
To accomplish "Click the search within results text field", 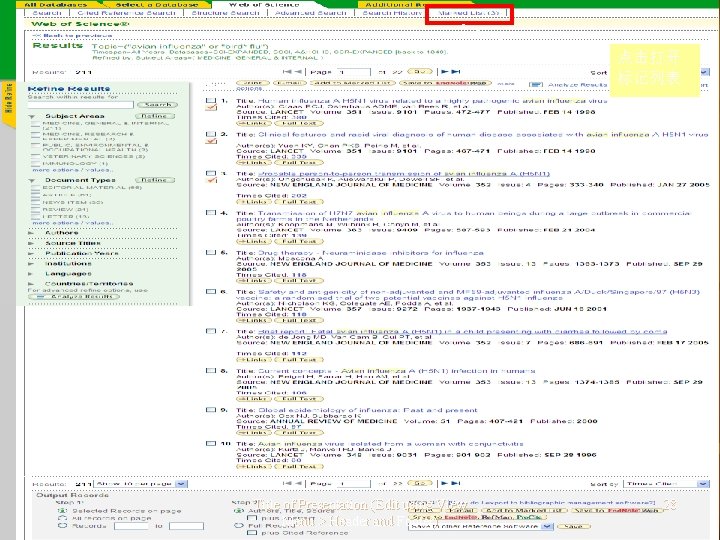I will coord(80,105).
